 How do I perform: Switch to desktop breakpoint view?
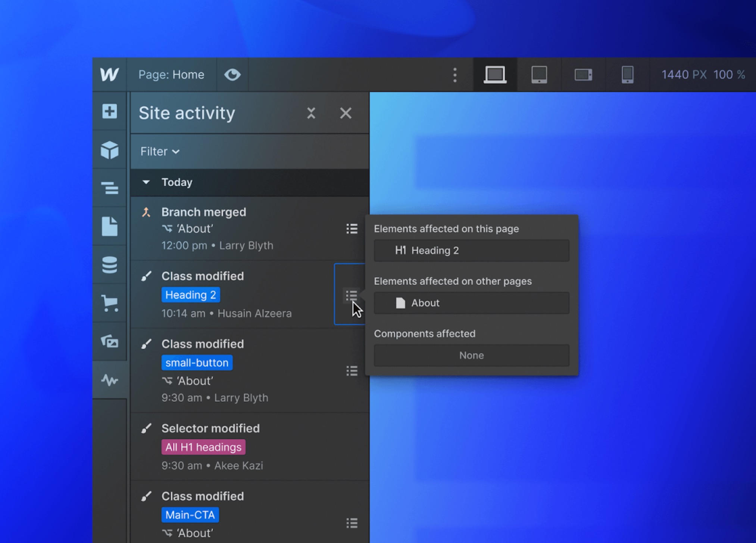point(495,75)
